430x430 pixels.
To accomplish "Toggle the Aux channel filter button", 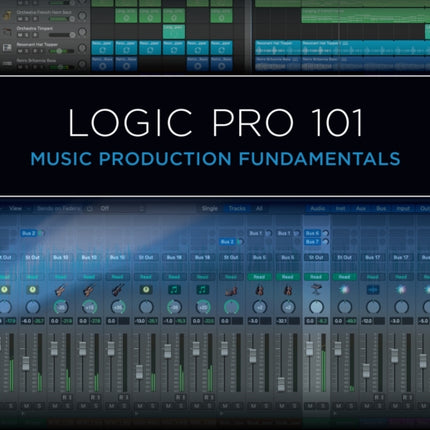I will click(361, 208).
